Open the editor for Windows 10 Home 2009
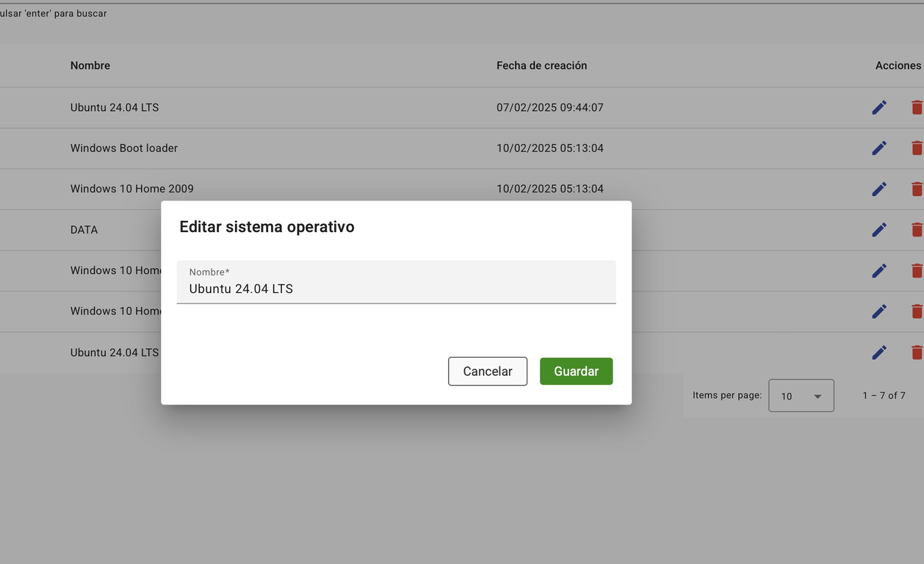Viewport: 924px width, 564px height. coord(878,189)
